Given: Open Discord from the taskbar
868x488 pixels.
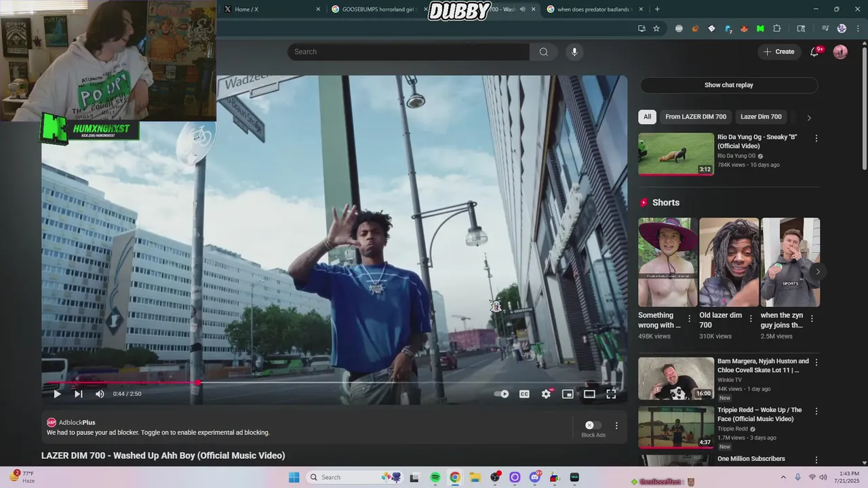Looking at the screenshot, I should tap(535, 477).
